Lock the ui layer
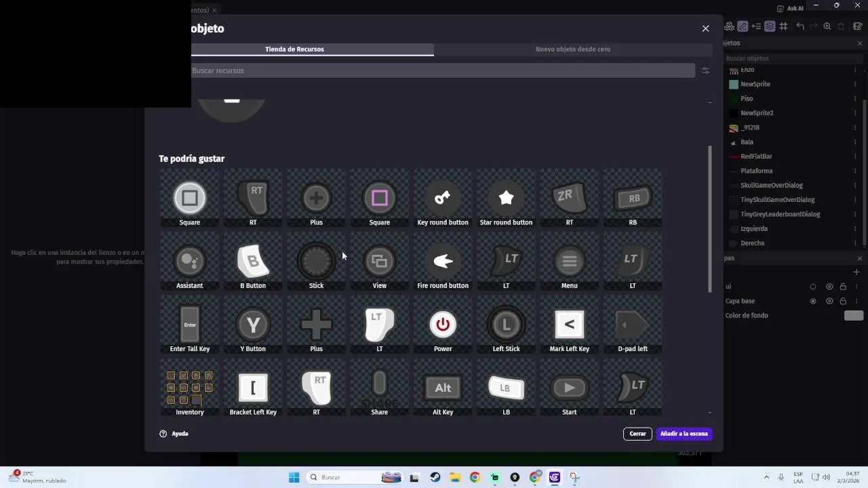This screenshot has height=488, width=868. 843,287
